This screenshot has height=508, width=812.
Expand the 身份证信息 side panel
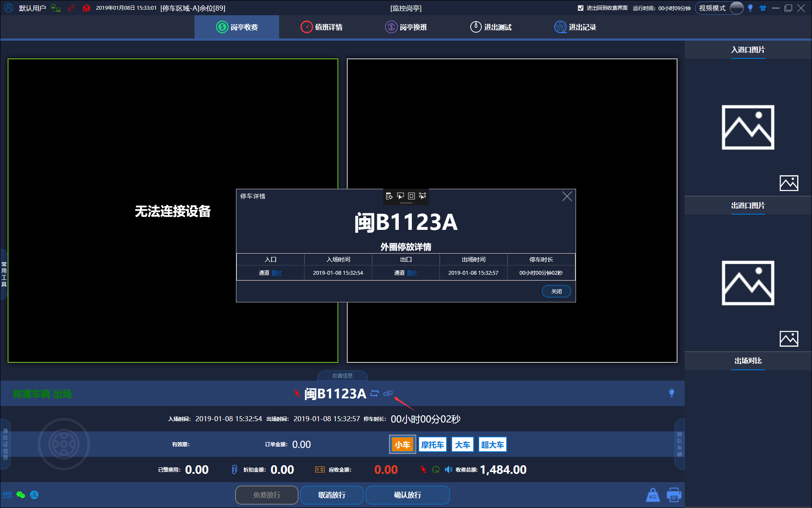5,444
